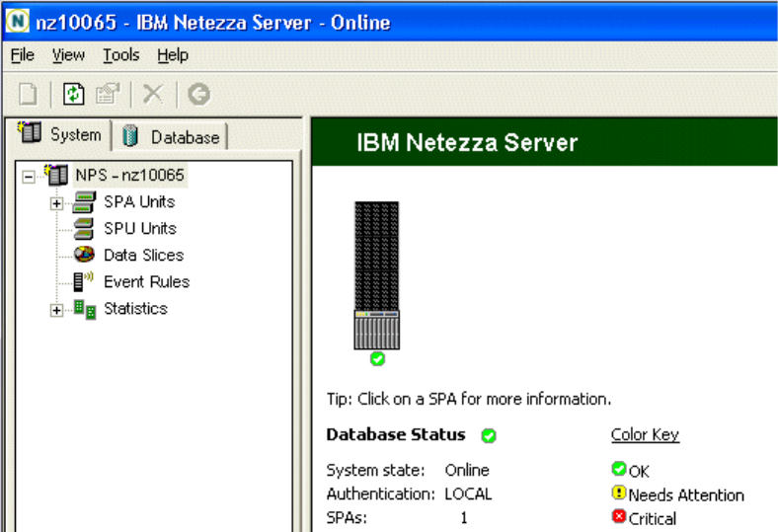Click the green Statistics icon
The height and width of the screenshot is (532, 778).
pyautogui.click(x=85, y=309)
